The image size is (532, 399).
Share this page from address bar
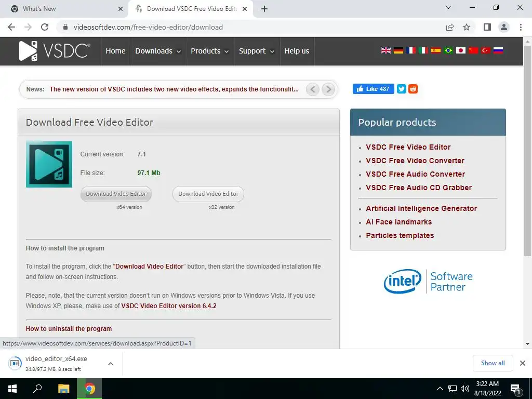[450, 27]
